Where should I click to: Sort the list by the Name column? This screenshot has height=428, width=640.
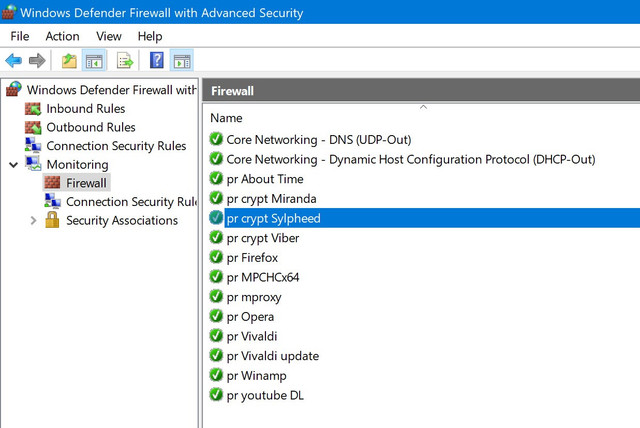pyautogui.click(x=226, y=118)
